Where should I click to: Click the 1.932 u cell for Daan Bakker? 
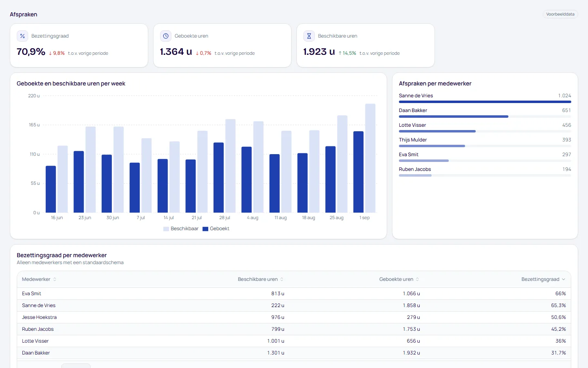pyautogui.click(x=411, y=353)
